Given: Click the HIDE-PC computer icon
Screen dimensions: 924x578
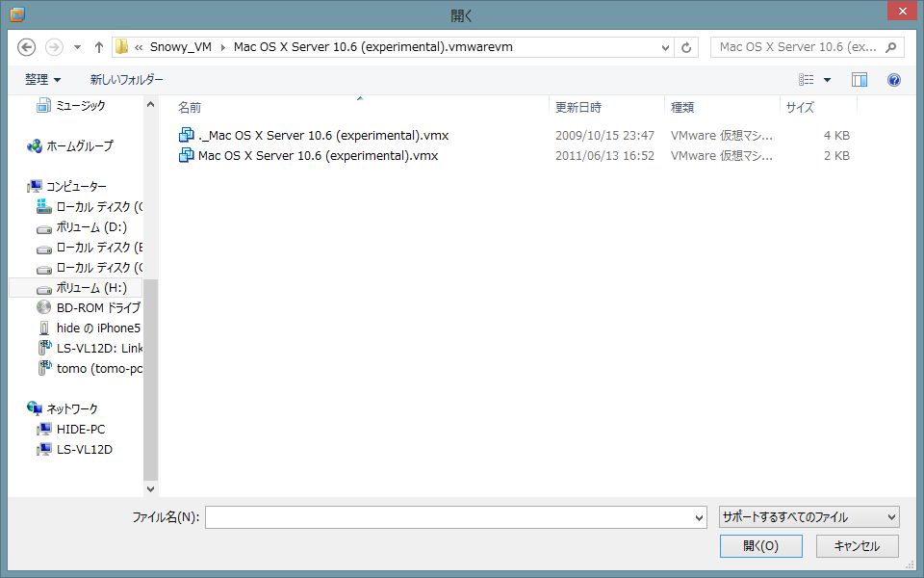Looking at the screenshot, I should click(x=43, y=429).
